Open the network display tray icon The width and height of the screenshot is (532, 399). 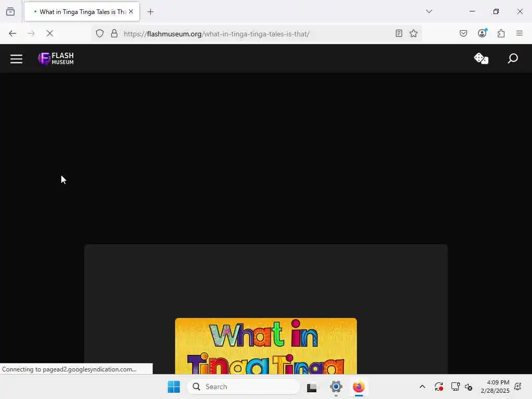coord(455,387)
